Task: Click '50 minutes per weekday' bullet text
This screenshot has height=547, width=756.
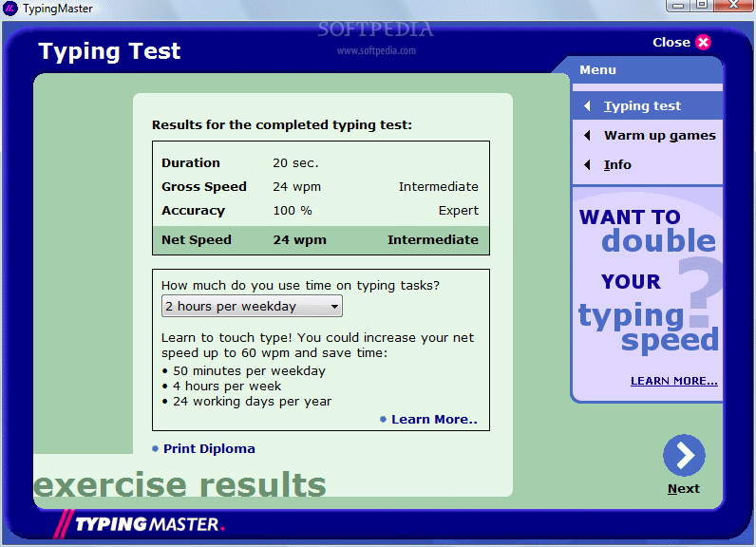Action: (249, 371)
